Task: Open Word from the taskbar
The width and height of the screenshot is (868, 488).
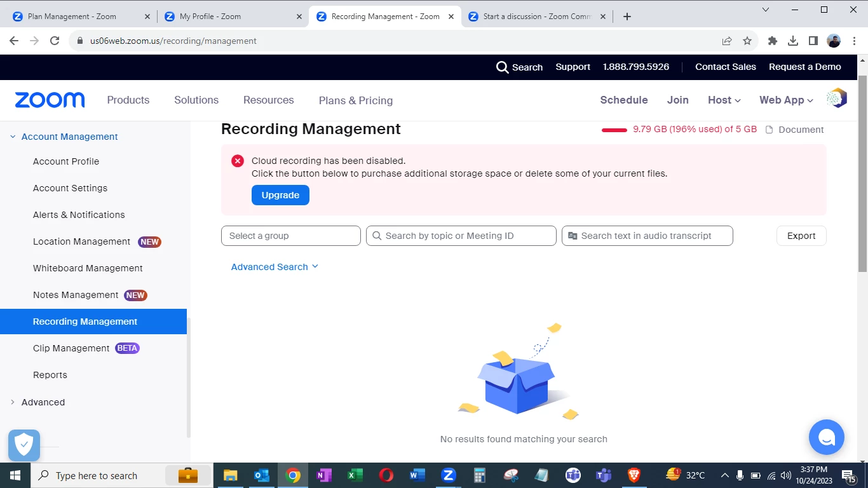Action: (x=417, y=475)
